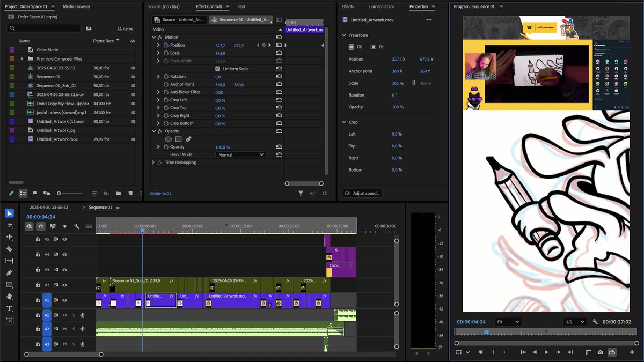Expand Time Remapping section
Image resolution: width=644 pixels, height=362 pixels.
click(x=153, y=162)
